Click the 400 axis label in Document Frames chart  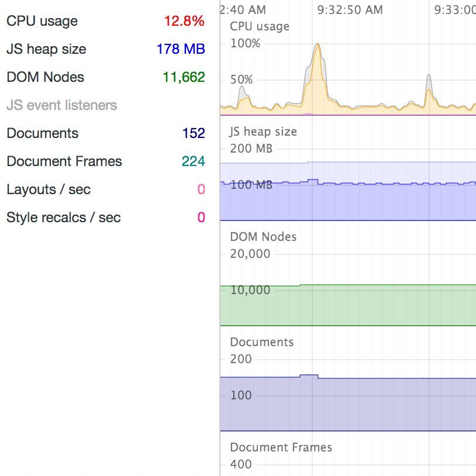[x=241, y=464]
